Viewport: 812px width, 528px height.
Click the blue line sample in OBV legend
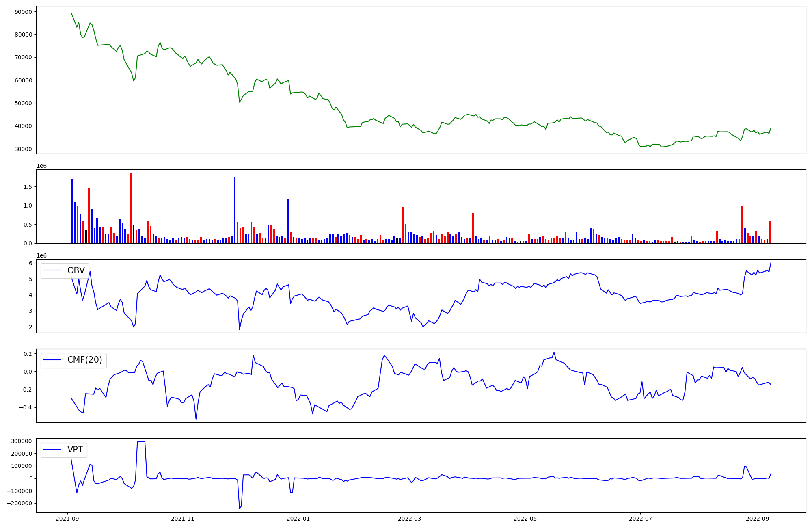tap(52, 270)
